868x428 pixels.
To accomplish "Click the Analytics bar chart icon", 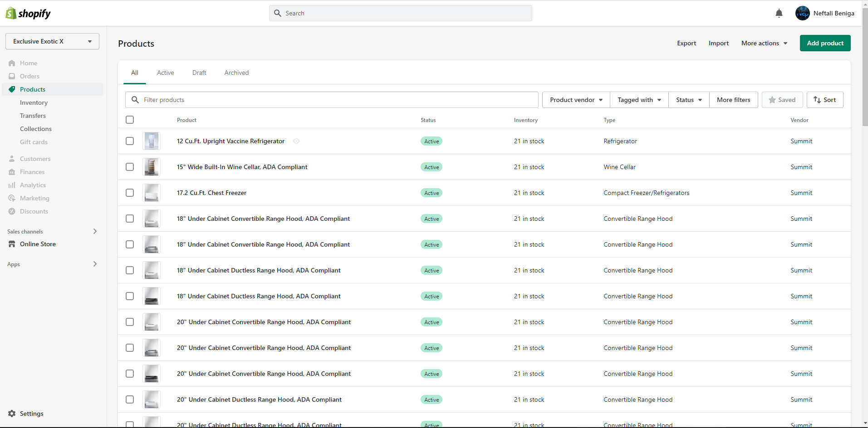I will [x=12, y=185].
